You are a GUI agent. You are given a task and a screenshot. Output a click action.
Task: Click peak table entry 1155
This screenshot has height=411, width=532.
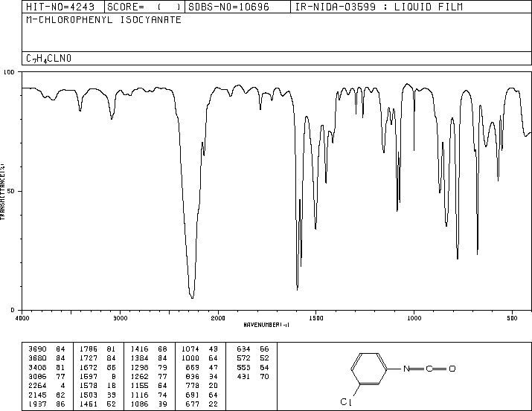(x=139, y=386)
